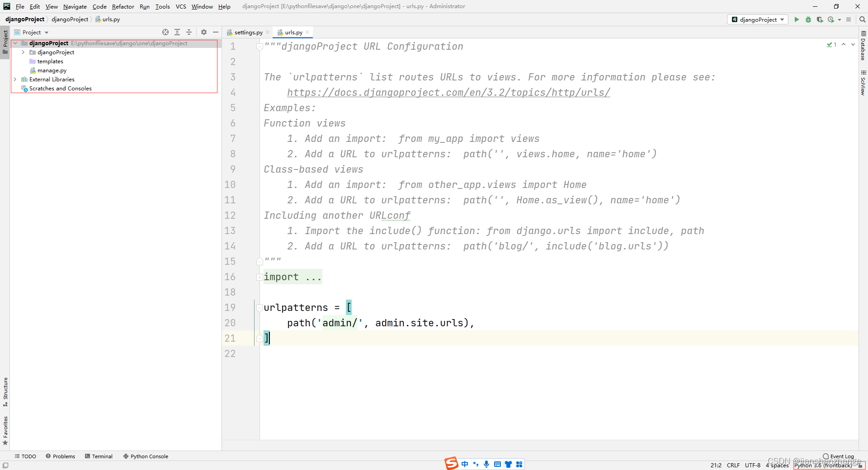
Task: Open the djangoProject run configuration dropdown
Action: (x=758, y=19)
